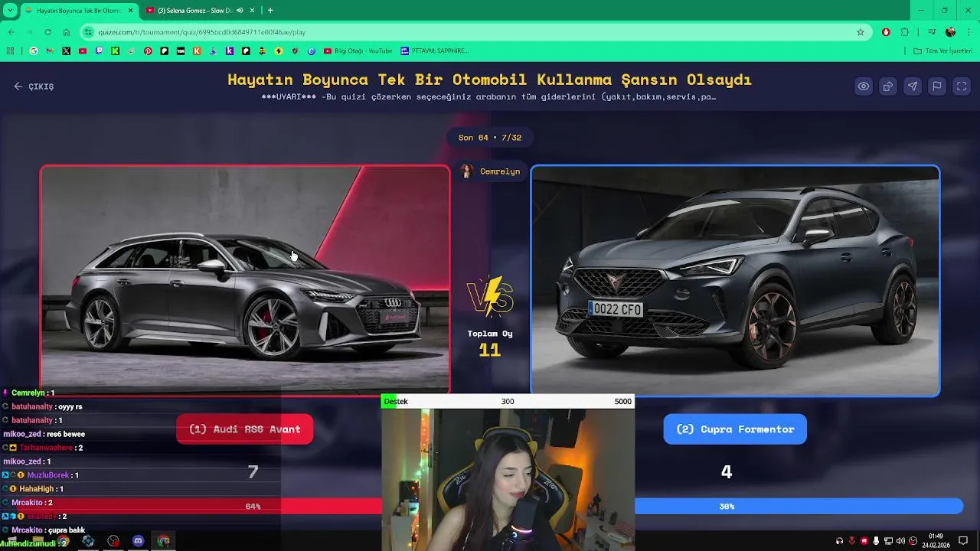Image resolution: width=980 pixels, height=551 pixels.
Task: Click the ÇIKIŞ exit button
Action: click(34, 86)
